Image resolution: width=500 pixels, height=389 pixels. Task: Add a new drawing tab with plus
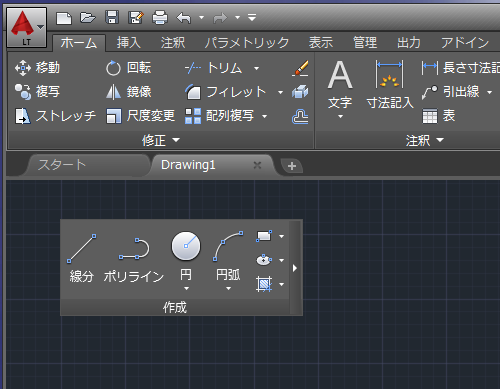(292, 166)
